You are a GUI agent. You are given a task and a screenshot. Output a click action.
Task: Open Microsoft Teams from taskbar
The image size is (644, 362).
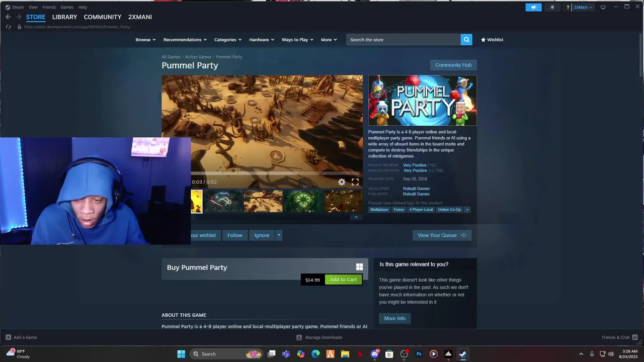click(x=286, y=354)
